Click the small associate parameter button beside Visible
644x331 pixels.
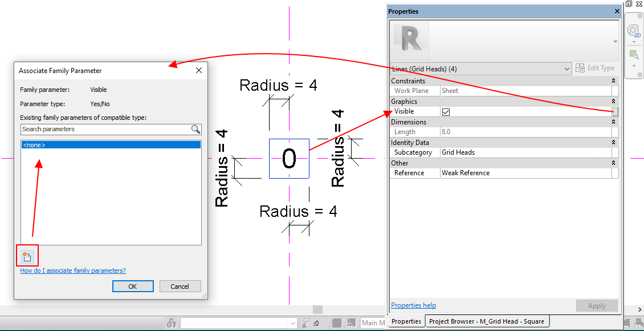pos(614,111)
